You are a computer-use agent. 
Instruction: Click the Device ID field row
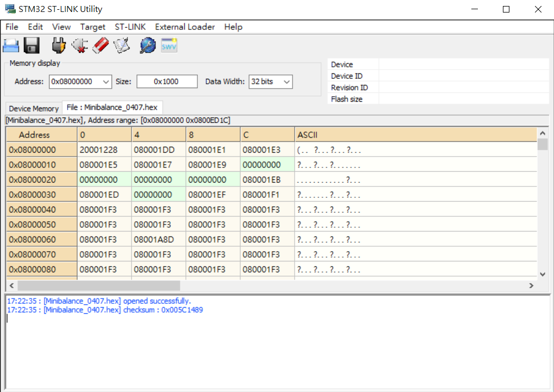pyautogui.click(x=438, y=76)
